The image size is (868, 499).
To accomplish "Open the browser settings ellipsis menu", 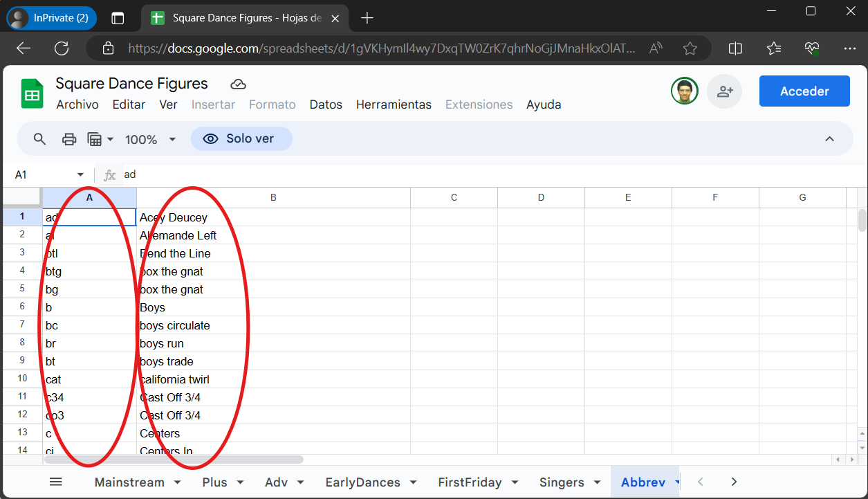I will coord(850,48).
